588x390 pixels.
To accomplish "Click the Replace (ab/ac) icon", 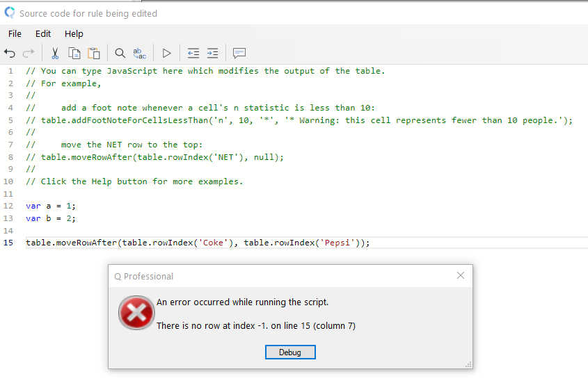I will 139,53.
